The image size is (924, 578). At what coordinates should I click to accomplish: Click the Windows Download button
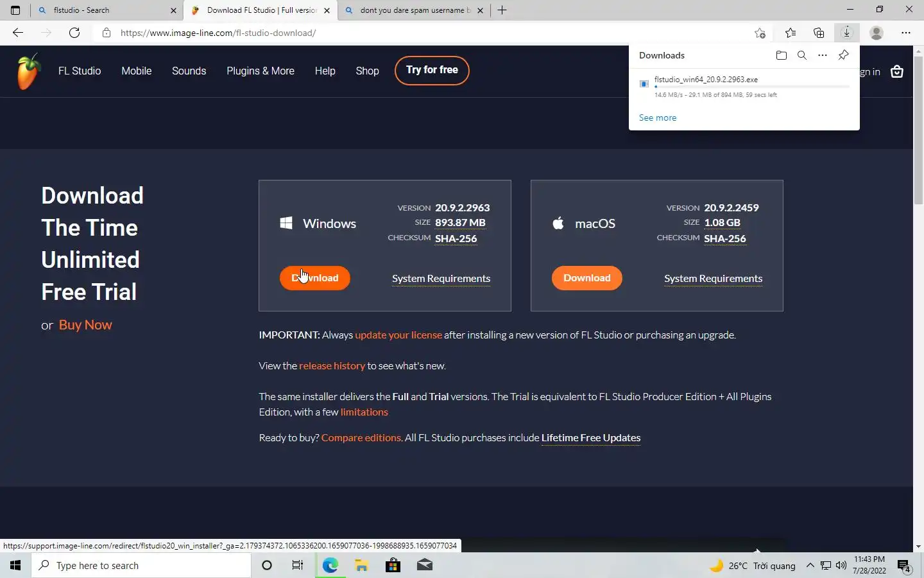click(315, 278)
